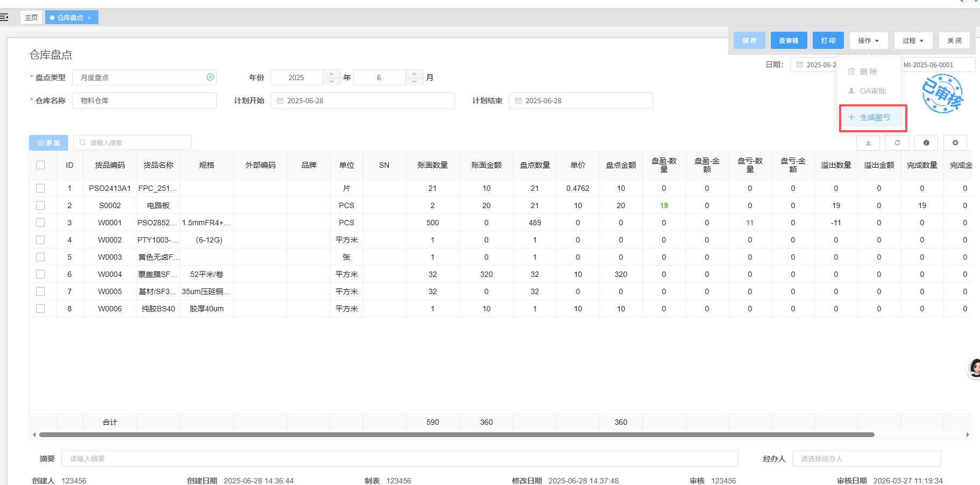This screenshot has width=980, height=485.
Task: Open the assistant avatar at right edge
Action: click(975, 368)
